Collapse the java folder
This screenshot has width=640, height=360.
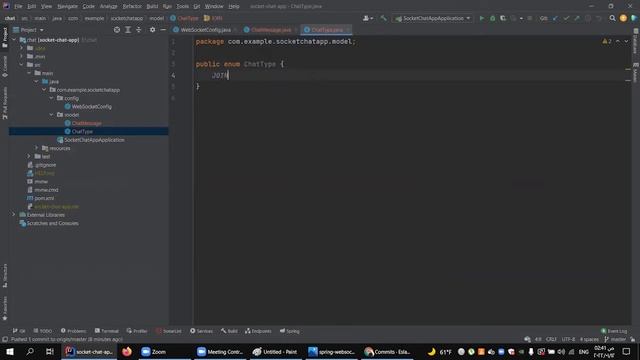(37, 81)
